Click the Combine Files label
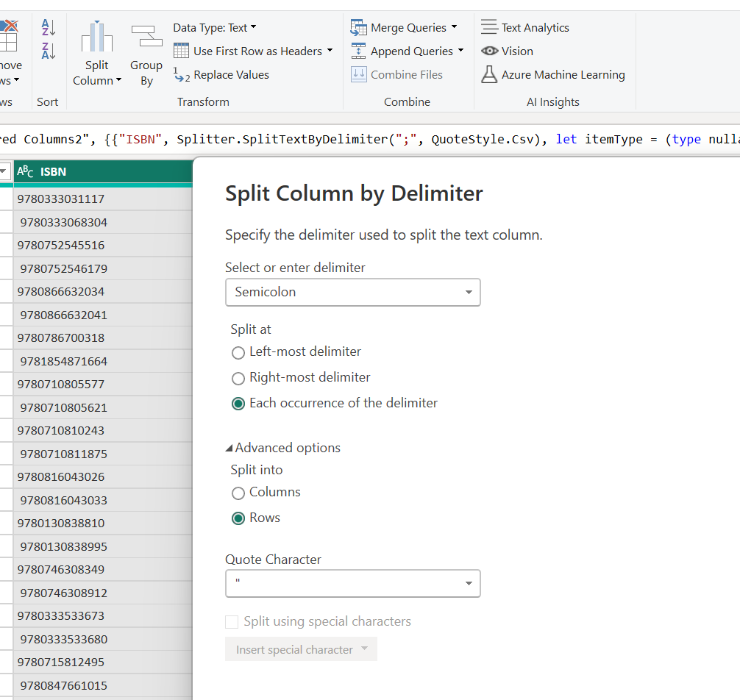740x700 pixels. click(x=407, y=74)
